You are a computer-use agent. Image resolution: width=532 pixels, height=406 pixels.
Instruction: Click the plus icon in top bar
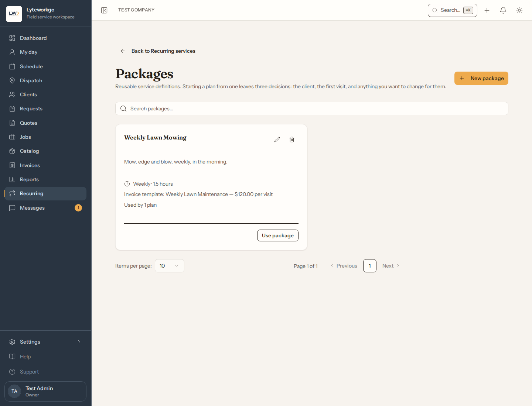[x=487, y=10]
